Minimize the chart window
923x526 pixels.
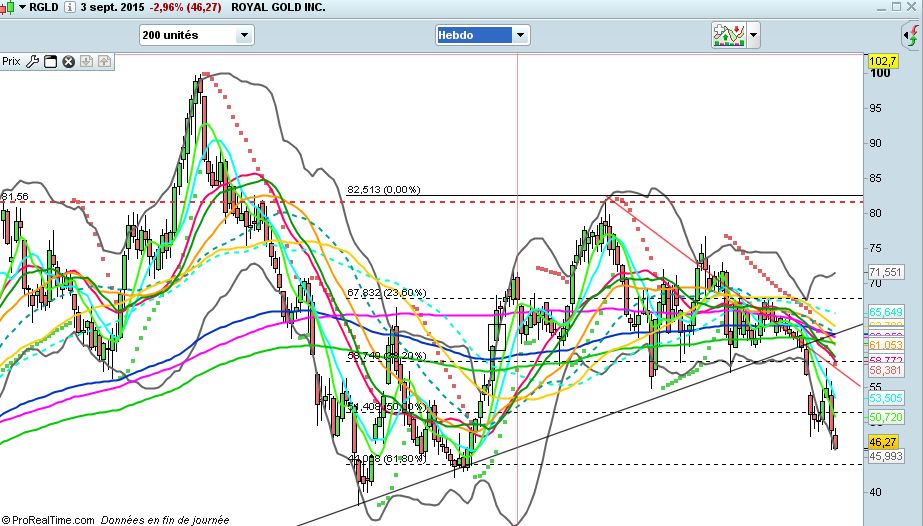(881, 7)
